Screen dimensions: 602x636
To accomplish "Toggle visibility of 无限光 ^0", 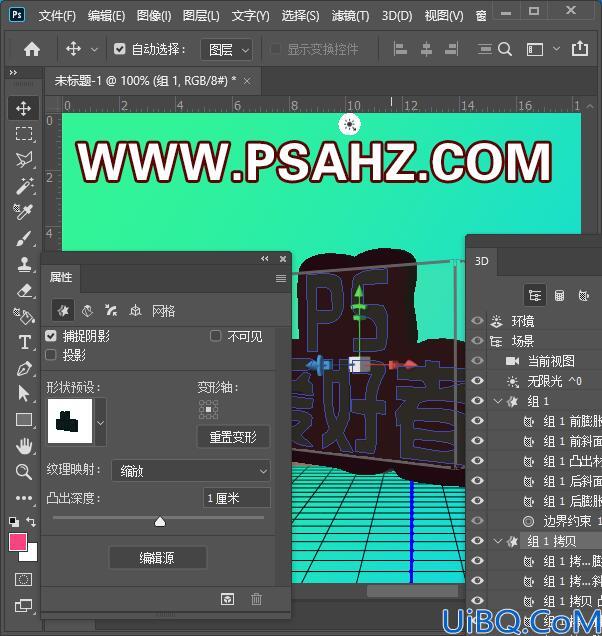I will 477,380.
